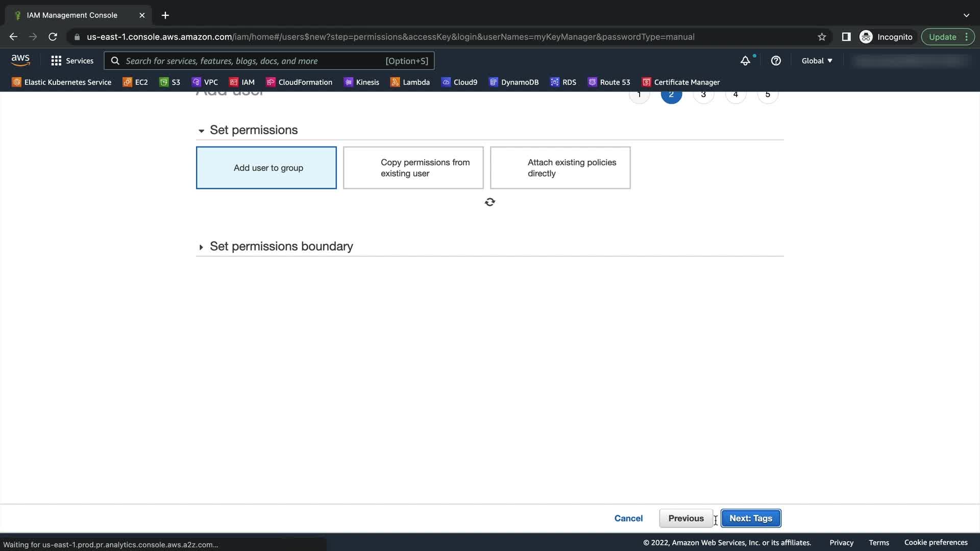Expand Set permissions boundary section
This screenshot has height=551, width=980.
tap(201, 247)
